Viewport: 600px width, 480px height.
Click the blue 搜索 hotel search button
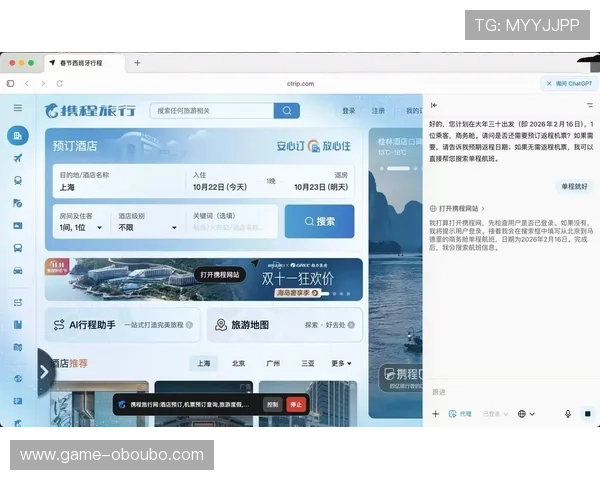coord(320,221)
